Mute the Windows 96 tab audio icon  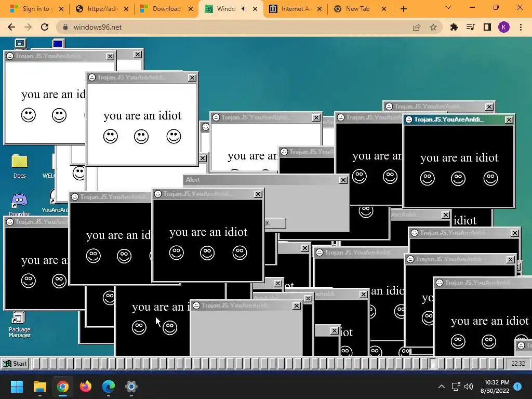point(244,9)
